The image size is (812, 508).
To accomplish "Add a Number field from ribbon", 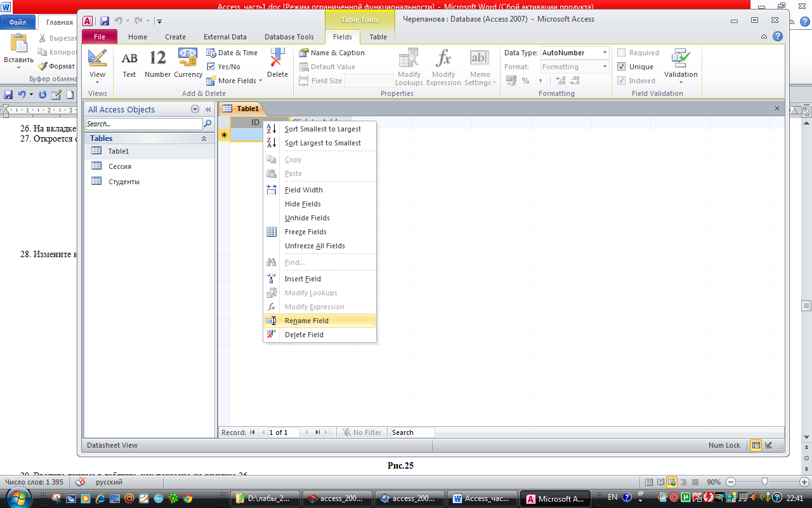I will [x=157, y=64].
